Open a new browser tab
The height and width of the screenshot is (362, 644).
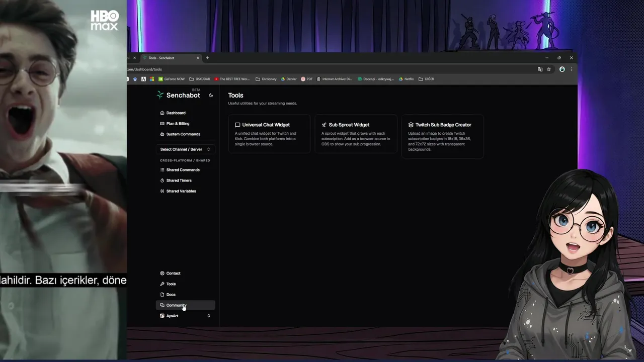pos(207,58)
